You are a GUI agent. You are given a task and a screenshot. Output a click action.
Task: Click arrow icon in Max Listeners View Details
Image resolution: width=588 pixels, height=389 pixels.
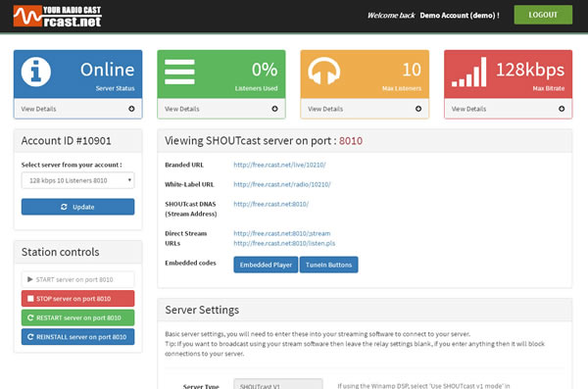click(x=418, y=109)
